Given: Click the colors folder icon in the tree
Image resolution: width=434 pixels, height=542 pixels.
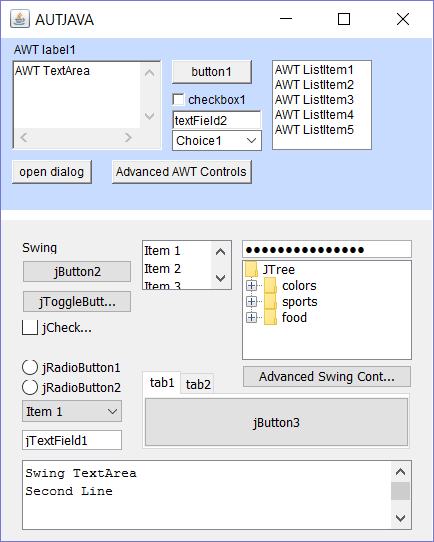Looking at the screenshot, I should (x=270, y=286).
